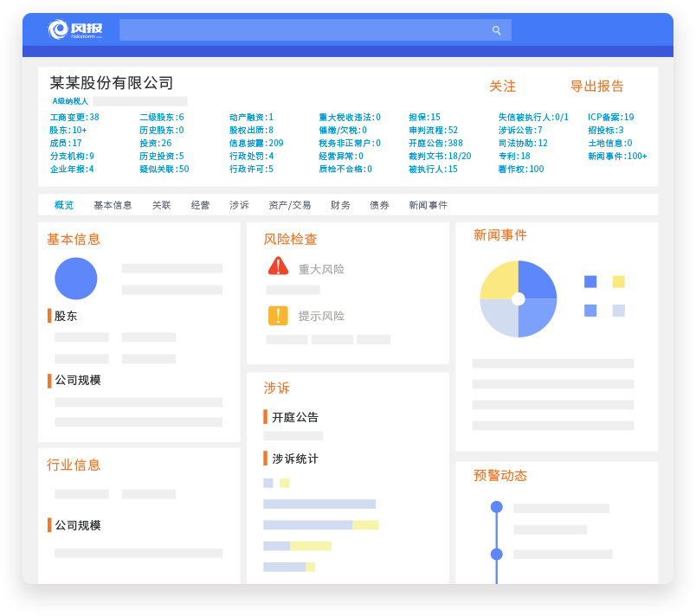The width and height of the screenshot is (696, 616).
Task: Open the 工商变更:38 link
Action: [74, 117]
